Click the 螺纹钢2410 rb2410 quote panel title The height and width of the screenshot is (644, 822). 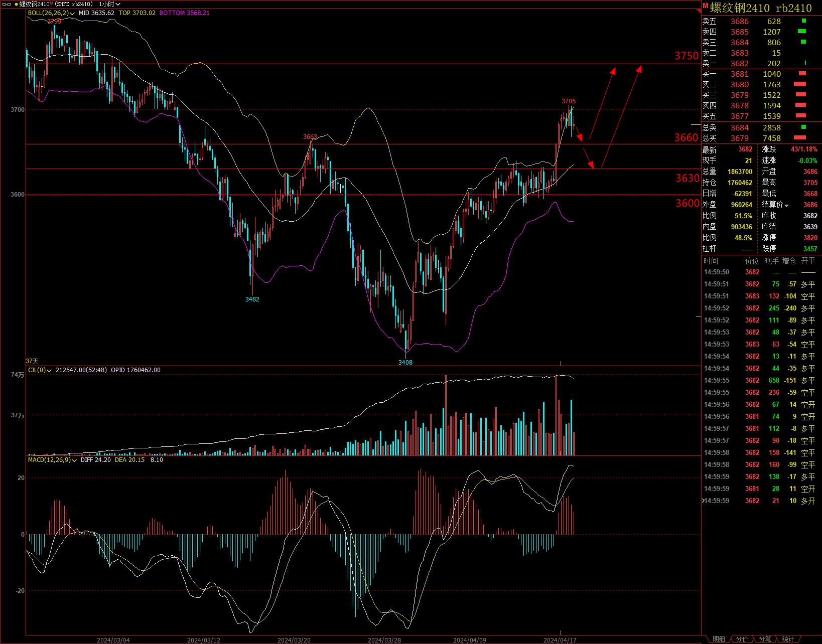pyautogui.click(x=761, y=8)
